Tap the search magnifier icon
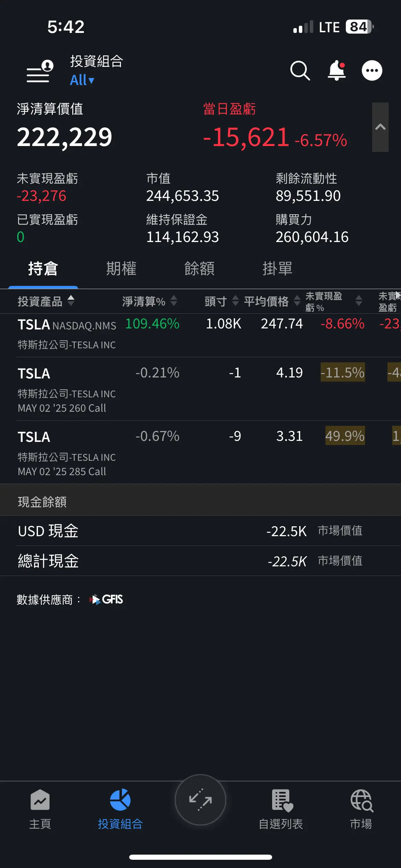401x868 pixels. click(300, 71)
